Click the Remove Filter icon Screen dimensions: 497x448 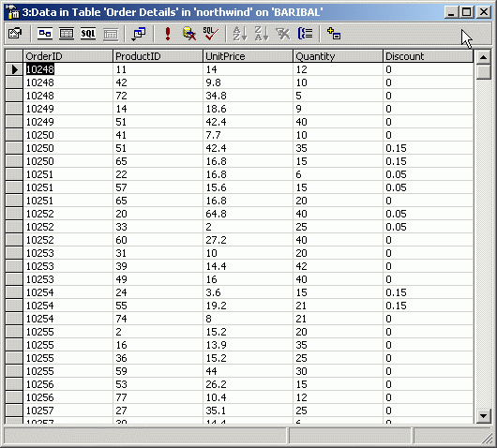coord(283,33)
